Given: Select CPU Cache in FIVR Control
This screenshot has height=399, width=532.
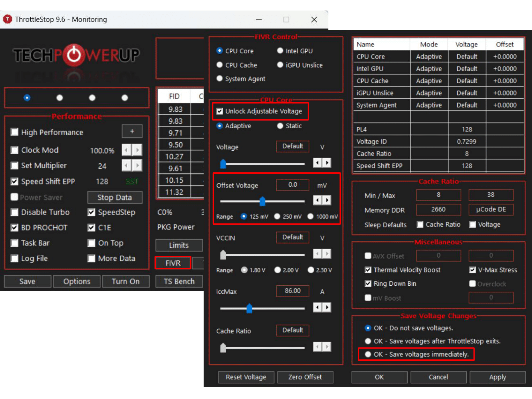Looking at the screenshot, I should 220,65.
